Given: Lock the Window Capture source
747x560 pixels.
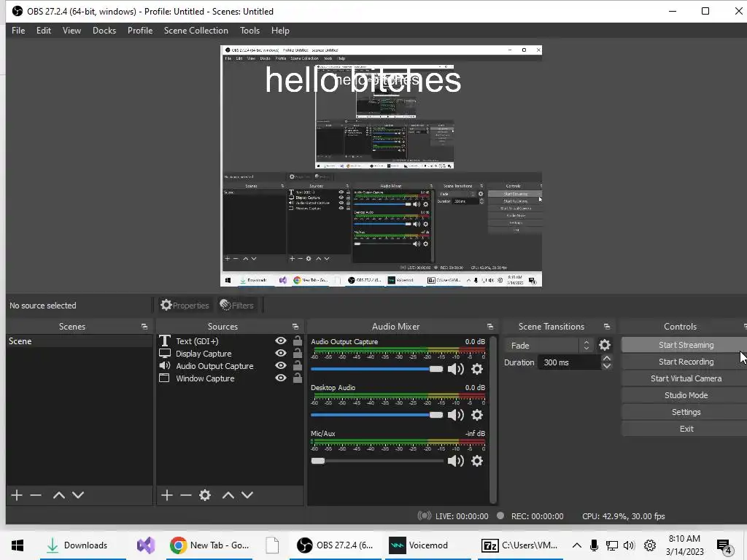Looking at the screenshot, I should tap(298, 378).
